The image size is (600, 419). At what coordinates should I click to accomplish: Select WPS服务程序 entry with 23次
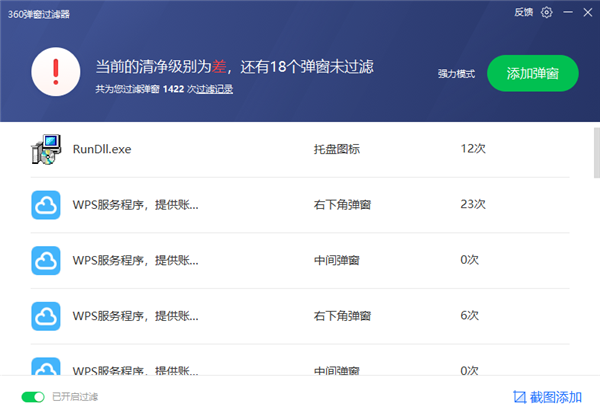click(135, 205)
